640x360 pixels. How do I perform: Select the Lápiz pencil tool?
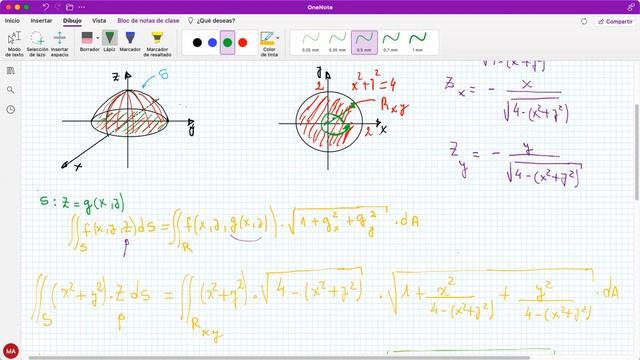(109, 42)
